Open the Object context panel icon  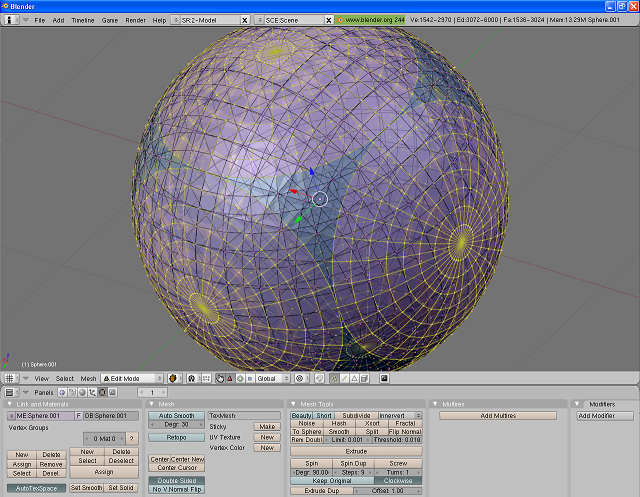click(92, 393)
